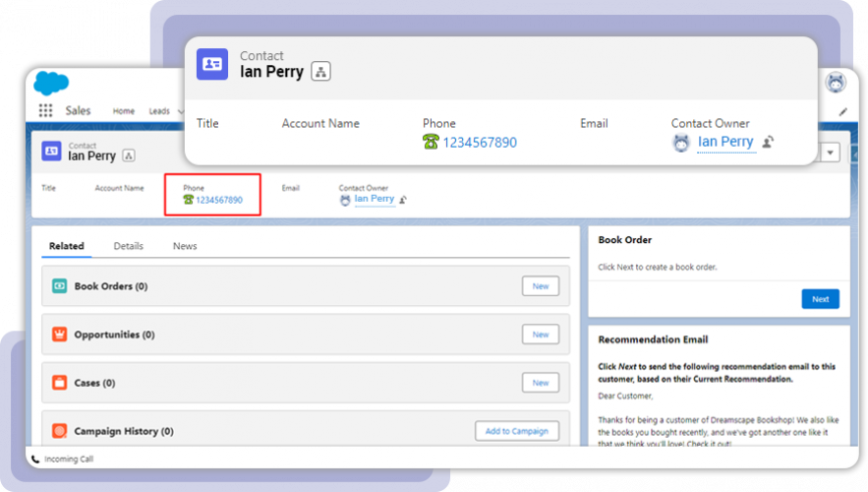
Task: Click the Cases briefcase icon
Action: [x=60, y=383]
